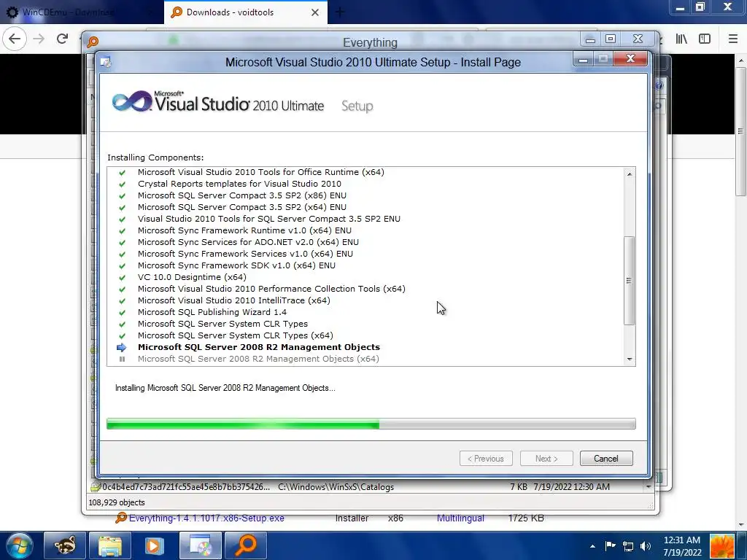Click the Visual Studio setup title bar icon
747x560 pixels.
pyautogui.click(x=106, y=62)
